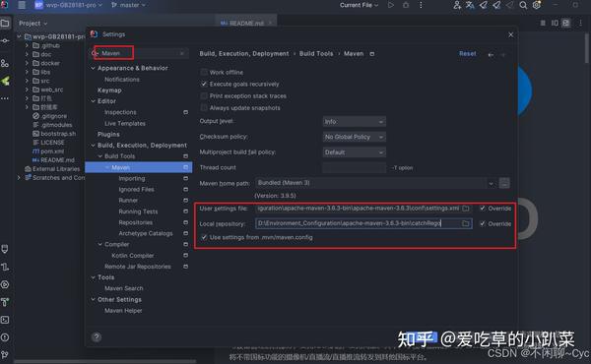Open the Terminal tool window icon

5,320
